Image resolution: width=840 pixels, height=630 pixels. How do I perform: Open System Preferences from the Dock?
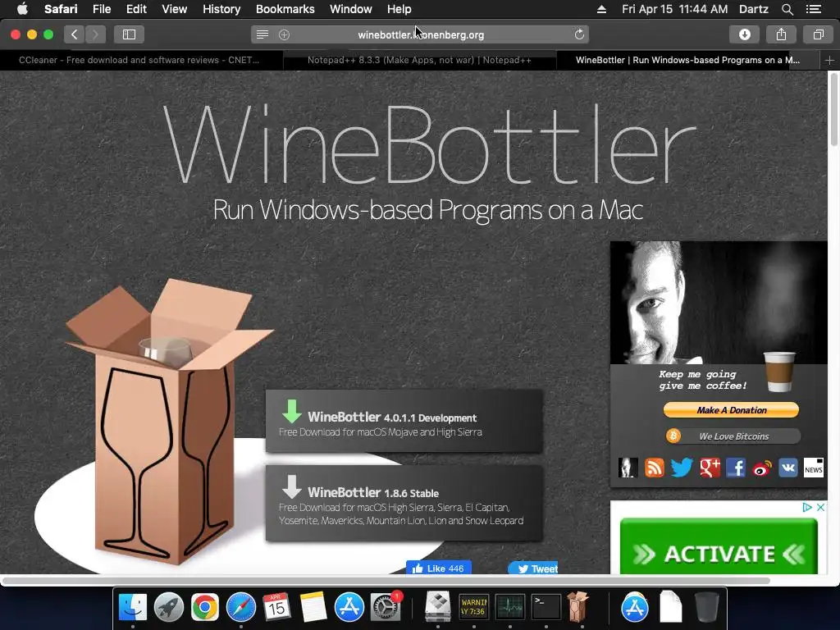tap(386, 607)
